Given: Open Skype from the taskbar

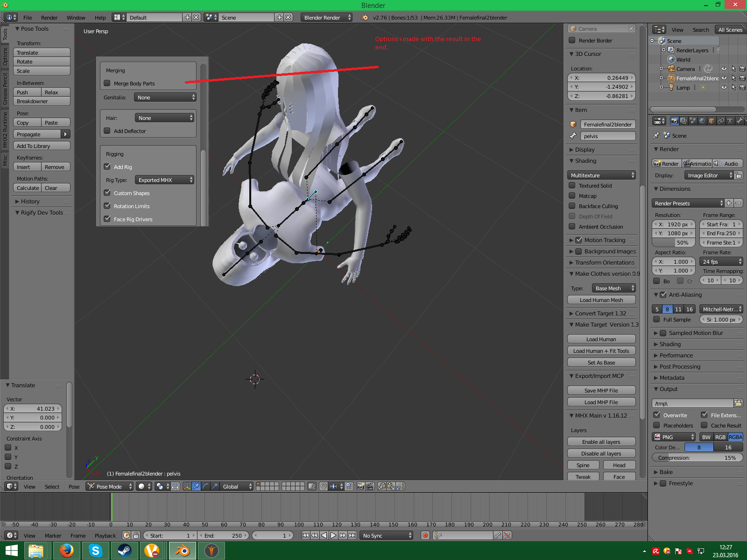Looking at the screenshot, I should (96, 551).
